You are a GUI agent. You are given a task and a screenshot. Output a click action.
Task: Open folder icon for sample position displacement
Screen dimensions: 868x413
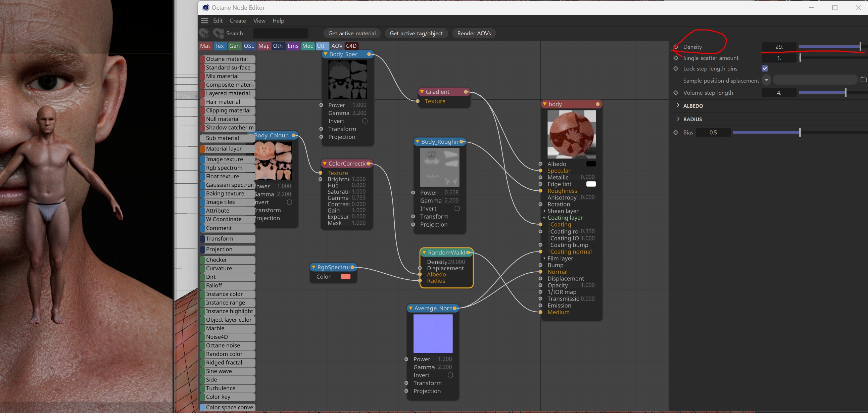tap(863, 80)
